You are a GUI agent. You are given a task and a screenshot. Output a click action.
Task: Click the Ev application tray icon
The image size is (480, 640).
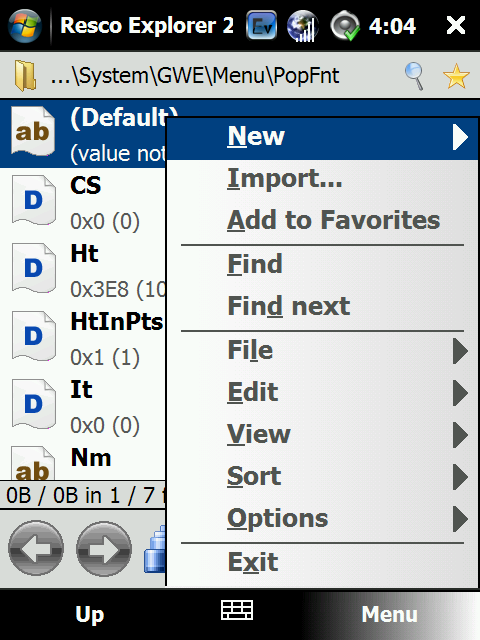[x=262, y=26]
